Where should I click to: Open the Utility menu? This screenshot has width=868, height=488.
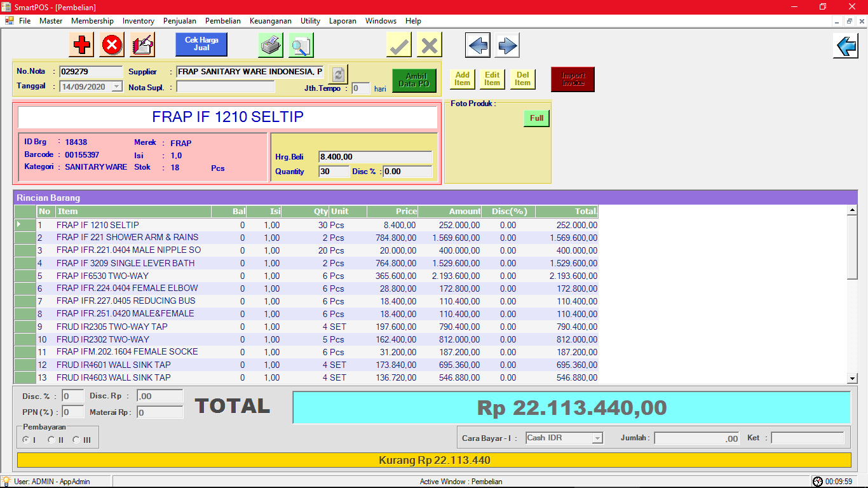pos(311,21)
